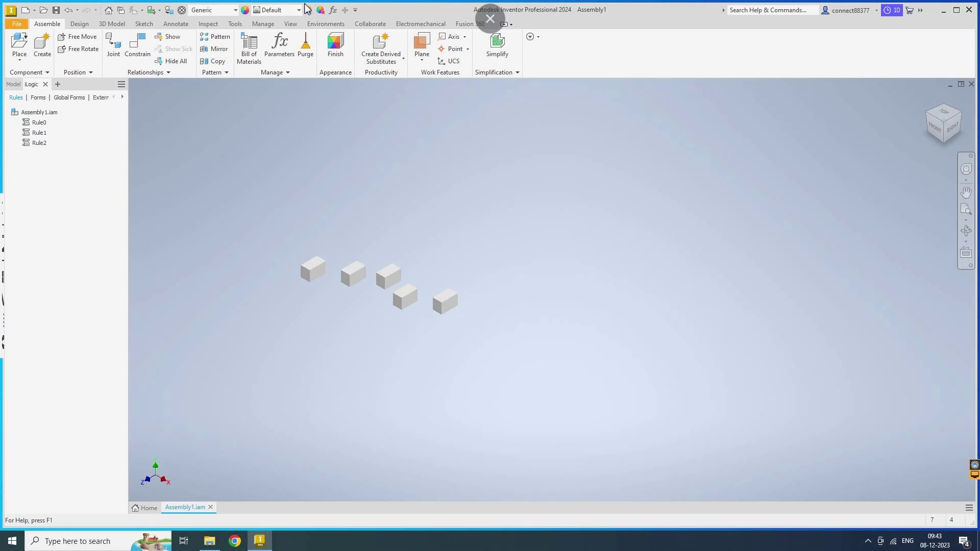The width and height of the screenshot is (980, 551).
Task: Click the Simplify tool icon
Action: pyautogui.click(x=497, y=44)
